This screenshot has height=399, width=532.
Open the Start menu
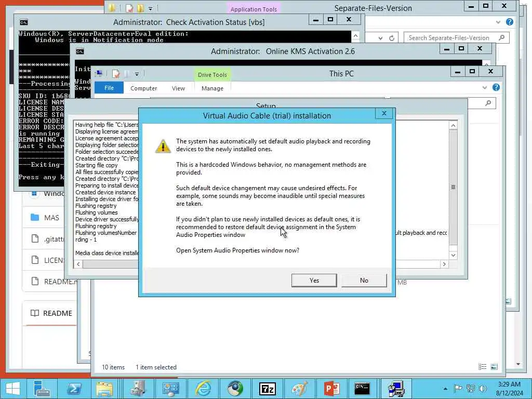point(13,389)
